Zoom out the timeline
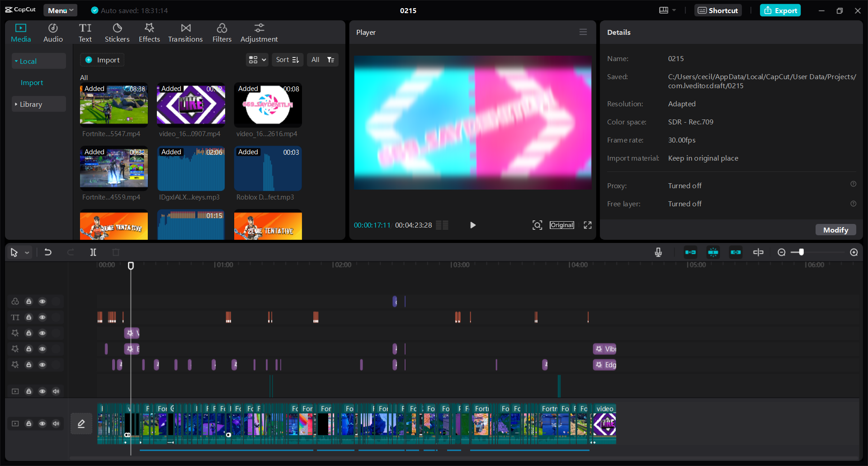The height and width of the screenshot is (466, 868). tap(782, 252)
